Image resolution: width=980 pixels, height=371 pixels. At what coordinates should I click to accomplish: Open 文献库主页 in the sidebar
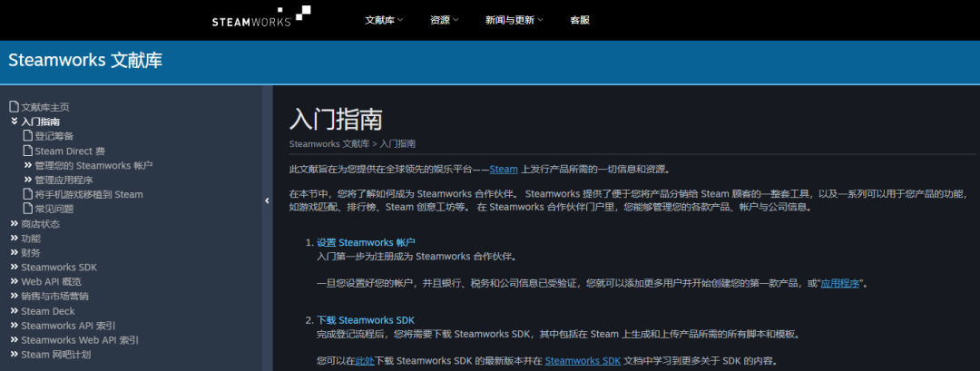pos(45,107)
